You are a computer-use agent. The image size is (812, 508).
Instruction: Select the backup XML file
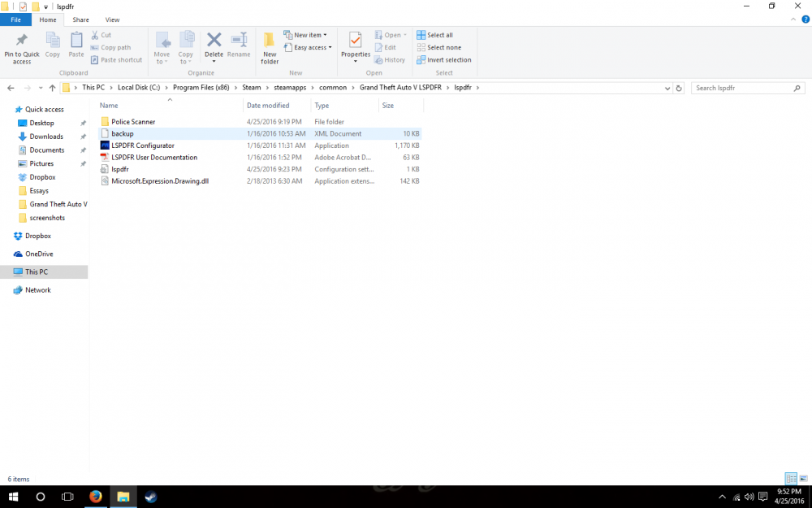pos(123,134)
